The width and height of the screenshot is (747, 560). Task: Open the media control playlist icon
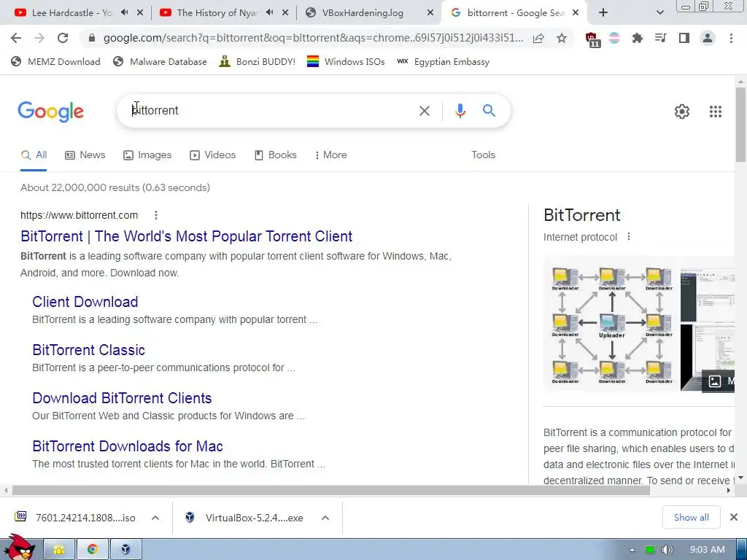click(660, 38)
